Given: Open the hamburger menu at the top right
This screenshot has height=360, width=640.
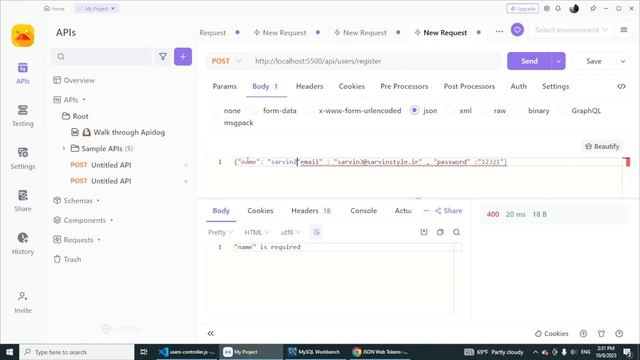Looking at the screenshot, I should click(x=624, y=30).
